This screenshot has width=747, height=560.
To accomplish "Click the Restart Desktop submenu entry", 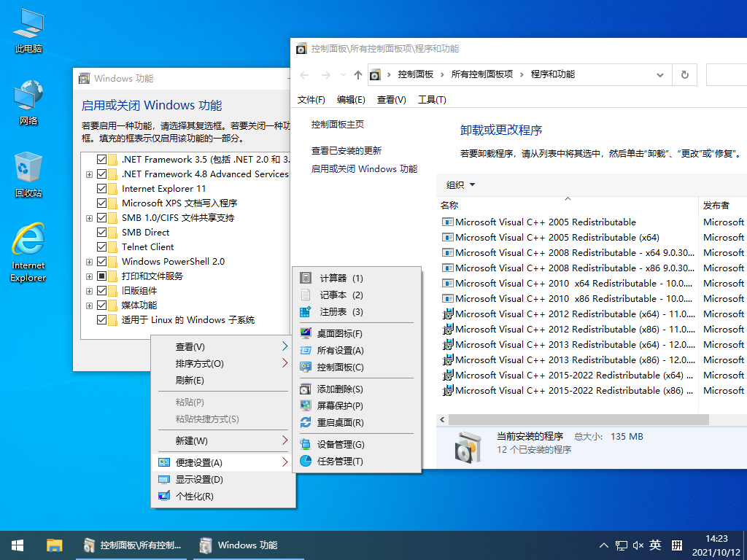I will pos(340,423).
